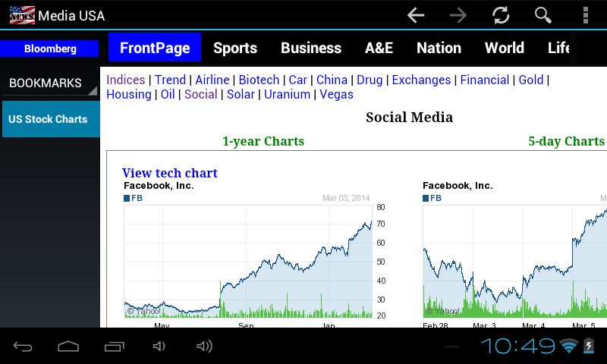Tap the volume down speaker icon
Image resolution: width=607 pixels, height=364 pixels.
[159, 347]
